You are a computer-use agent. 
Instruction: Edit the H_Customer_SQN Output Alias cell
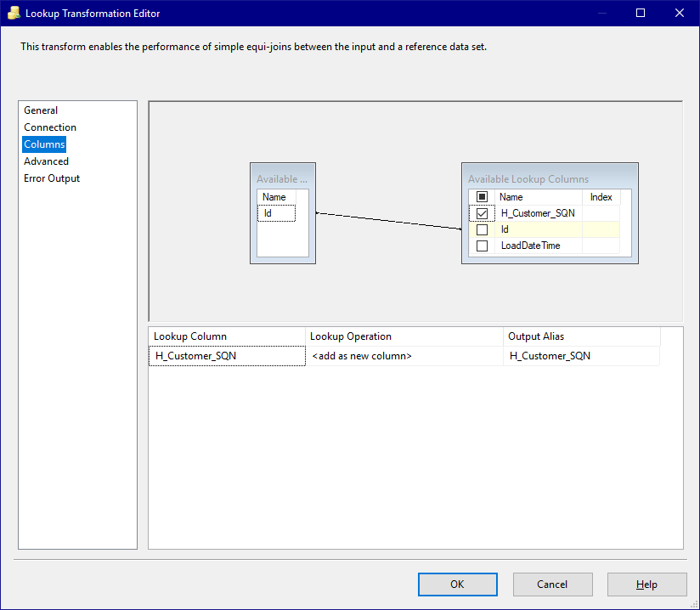pos(581,356)
